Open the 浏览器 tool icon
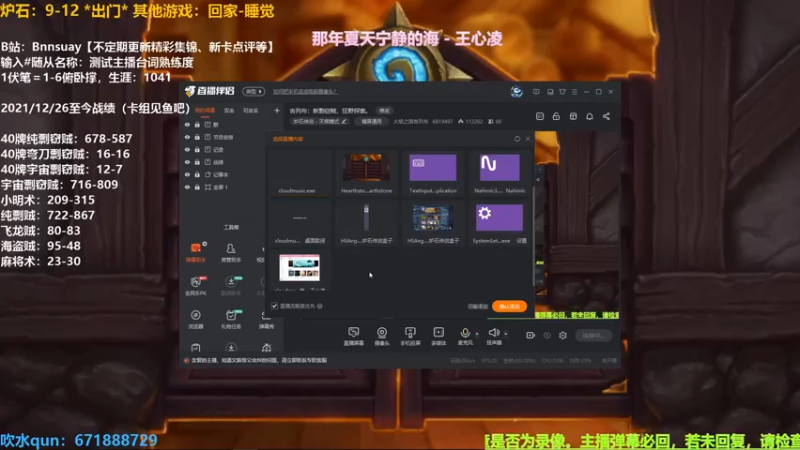Screen dimensions: 800x450 (195, 319)
